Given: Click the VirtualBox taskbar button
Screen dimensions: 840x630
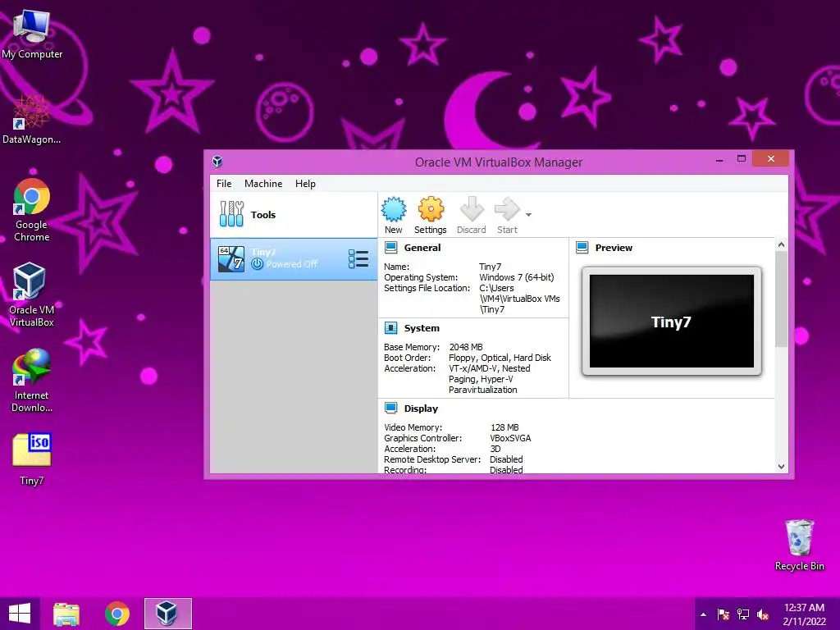Looking at the screenshot, I should (x=167, y=614).
